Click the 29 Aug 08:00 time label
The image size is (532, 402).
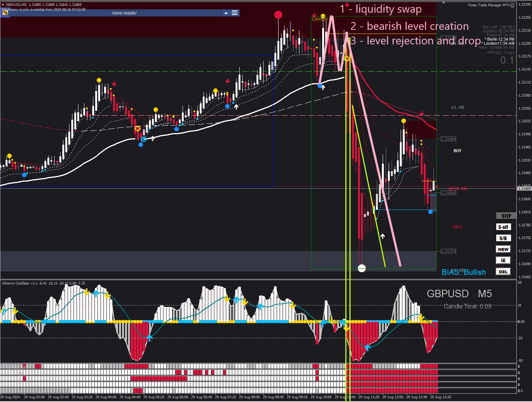pyautogui.click(x=249, y=397)
